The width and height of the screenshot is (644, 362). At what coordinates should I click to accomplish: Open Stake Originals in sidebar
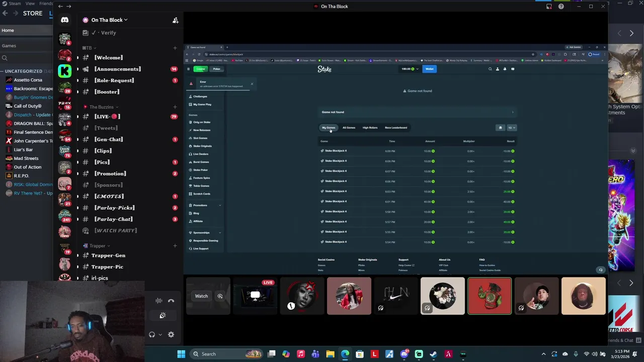tap(202, 146)
